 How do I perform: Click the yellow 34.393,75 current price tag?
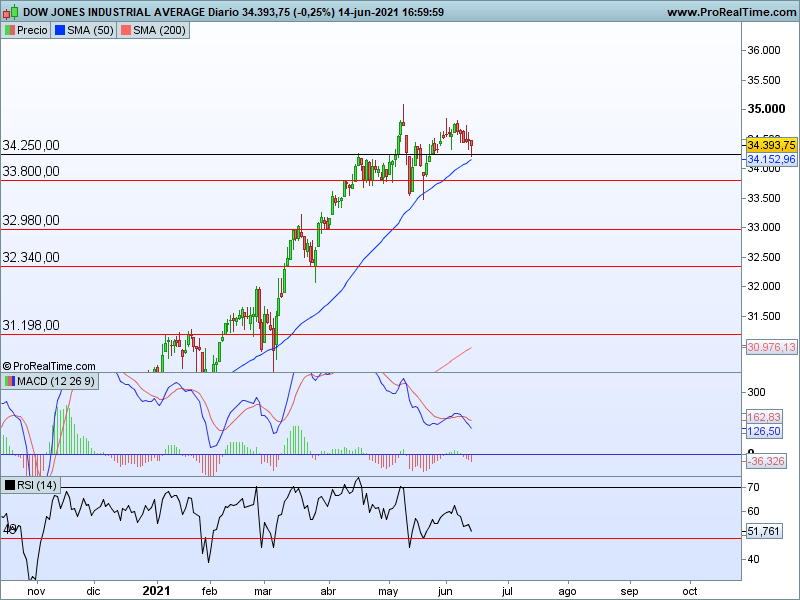pos(771,145)
